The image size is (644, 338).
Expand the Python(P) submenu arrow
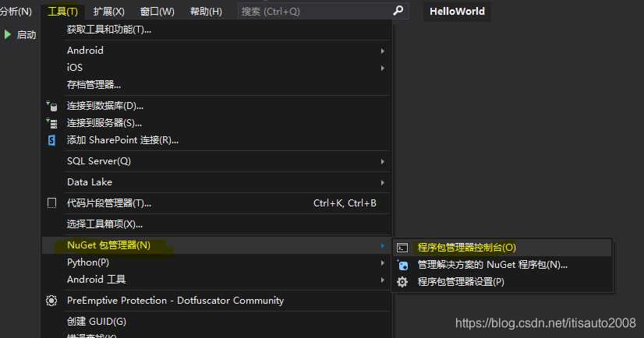[x=382, y=263]
